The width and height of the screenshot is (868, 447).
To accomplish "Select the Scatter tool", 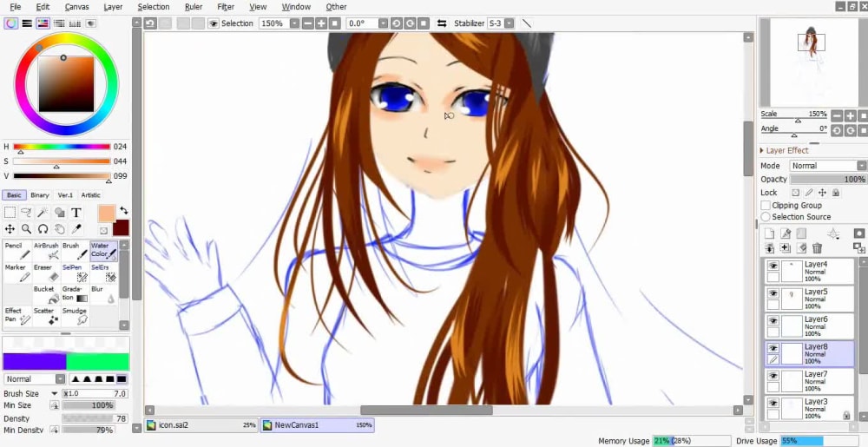I will pyautogui.click(x=47, y=316).
